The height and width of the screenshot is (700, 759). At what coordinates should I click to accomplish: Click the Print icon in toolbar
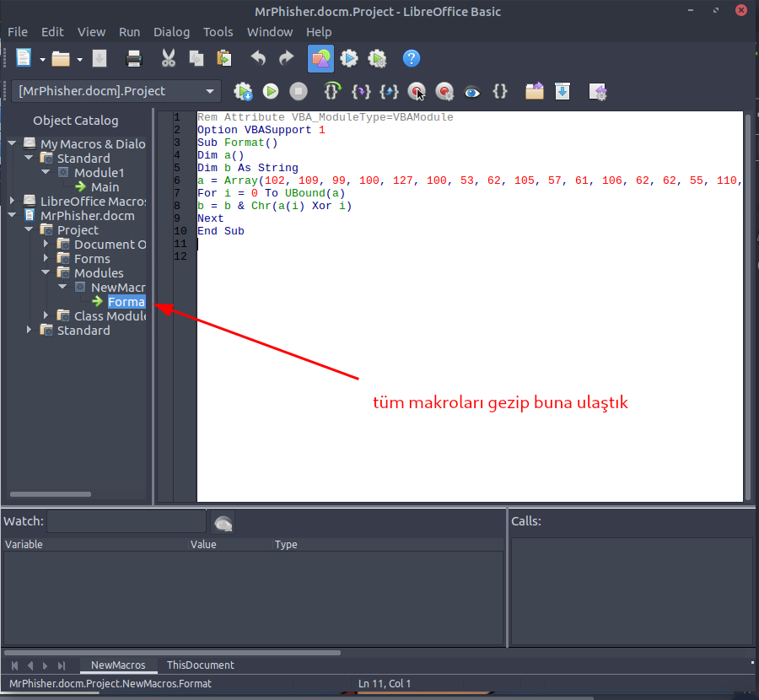tap(134, 58)
